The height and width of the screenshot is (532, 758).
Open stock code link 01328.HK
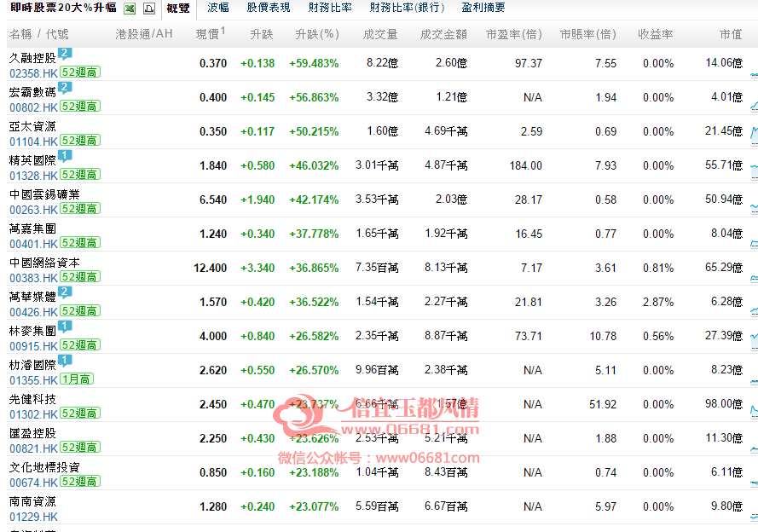pyautogui.click(x=34, y=176)
